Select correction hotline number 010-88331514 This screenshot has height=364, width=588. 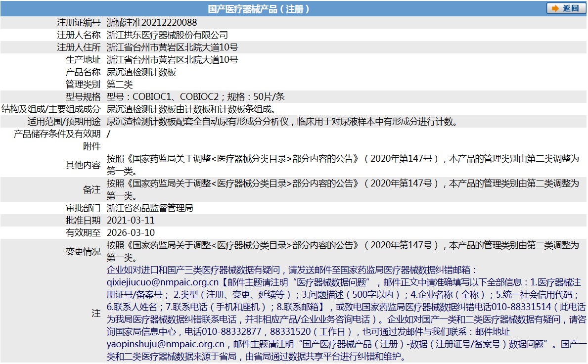click(x=521, y=307)
